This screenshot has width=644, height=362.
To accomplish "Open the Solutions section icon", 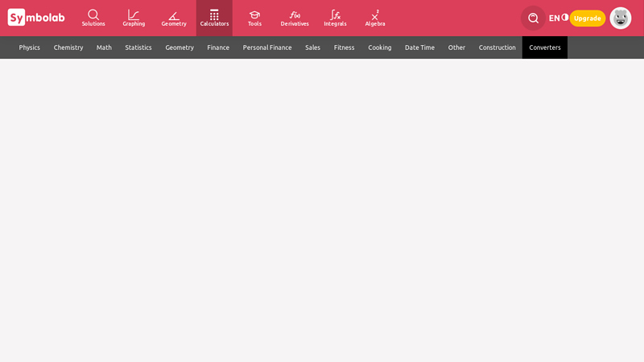I will click(93, 18).
